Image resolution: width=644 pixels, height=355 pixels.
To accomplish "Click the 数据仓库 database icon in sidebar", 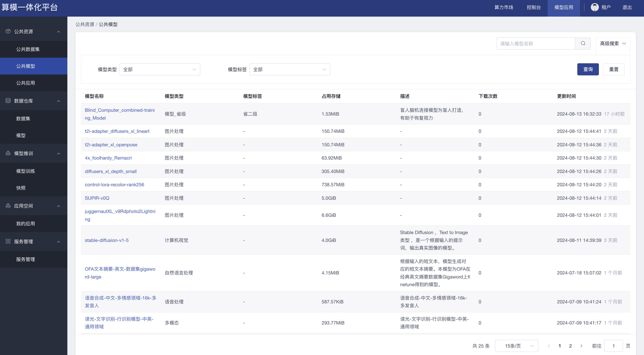I will click(x=8, y=101).
